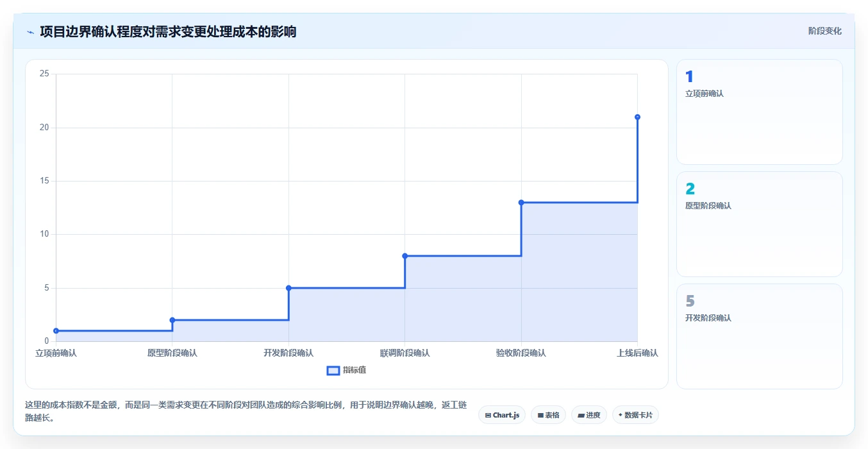868x449 pixels.
Task: Select the Chart.js tag
Action: [x=502, y=415]
